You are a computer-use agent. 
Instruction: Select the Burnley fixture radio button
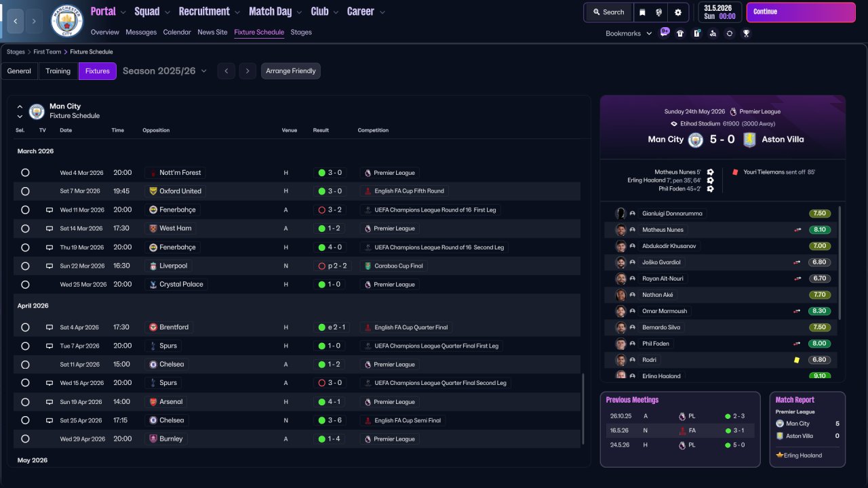coord(25,439)
